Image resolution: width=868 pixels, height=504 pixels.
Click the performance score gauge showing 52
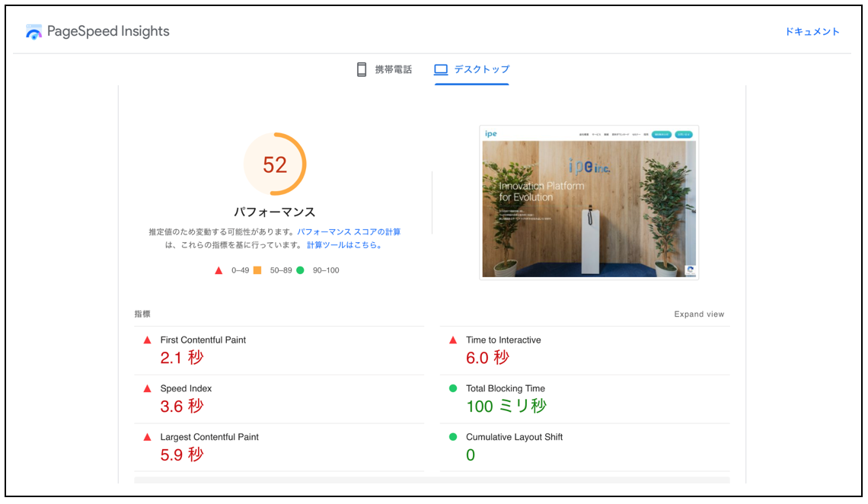click(275, 164)
